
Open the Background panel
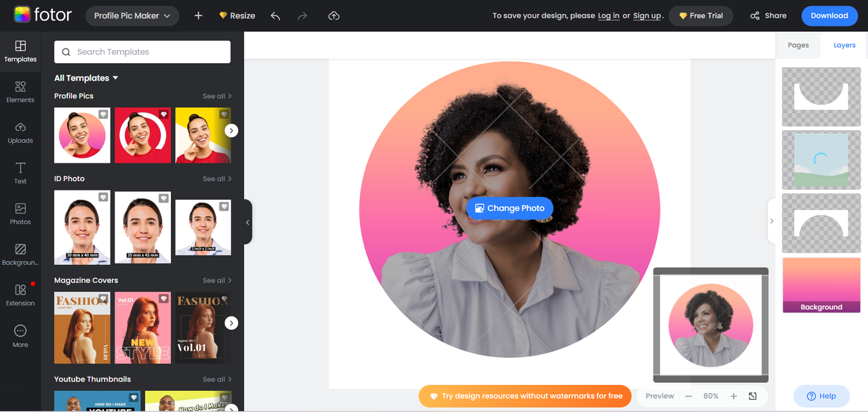[x=20, y=253]
